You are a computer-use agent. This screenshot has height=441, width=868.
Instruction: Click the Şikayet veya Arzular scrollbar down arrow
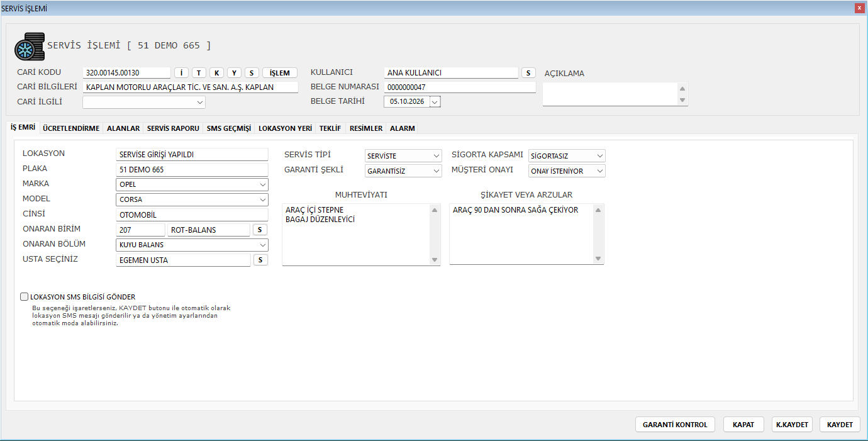tap(598, 259)
